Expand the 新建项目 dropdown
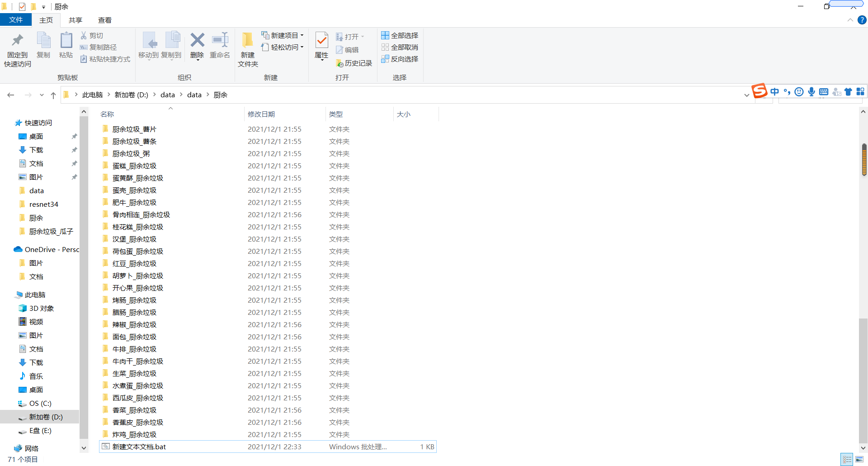This screenshot has width=868, height=466. [x=302, y=35]
